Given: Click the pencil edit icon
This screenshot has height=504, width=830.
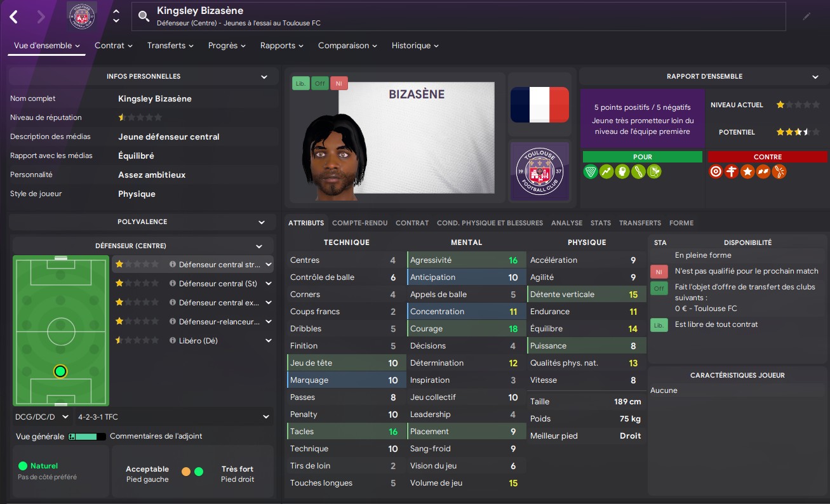Looking at the screenshot, I should click(x=807, y=17).
